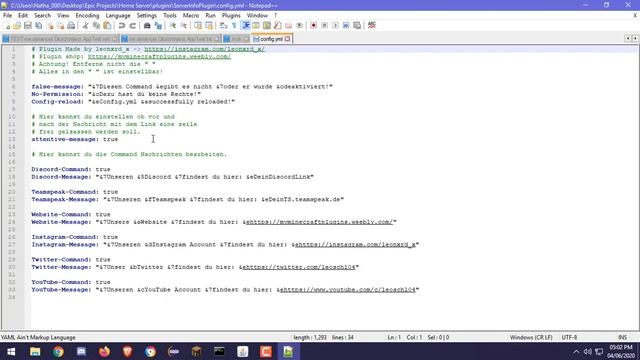Open Find with the binoculars icon
Image resolution: width=640 pixels, height=360 pixels.
(147, 25)
